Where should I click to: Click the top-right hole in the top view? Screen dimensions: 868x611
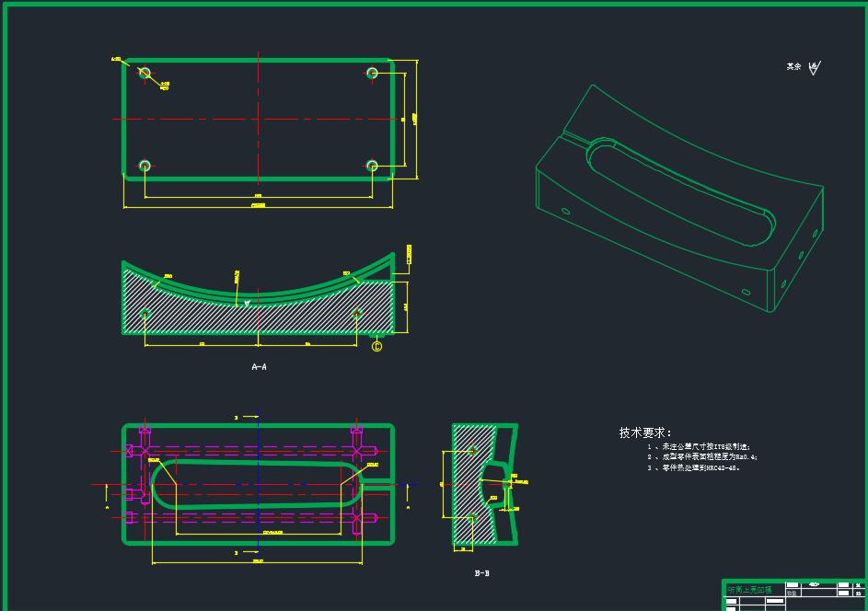[372, 73]
